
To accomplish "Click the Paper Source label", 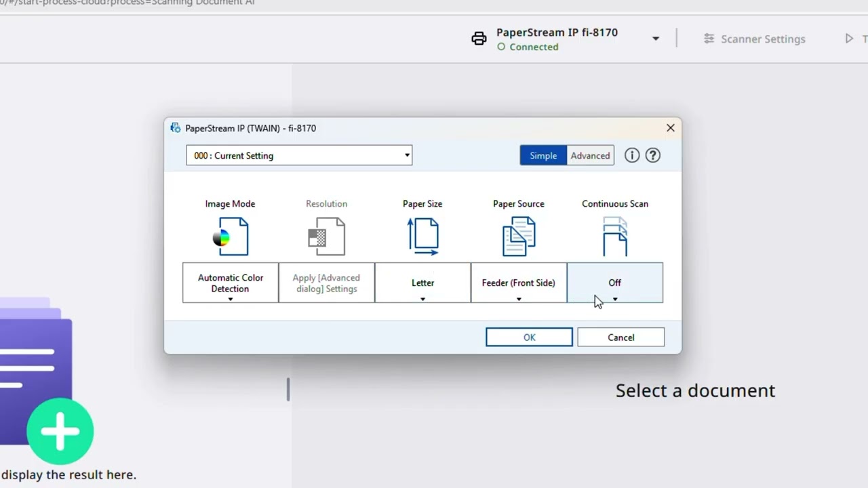I will (519, 203).
